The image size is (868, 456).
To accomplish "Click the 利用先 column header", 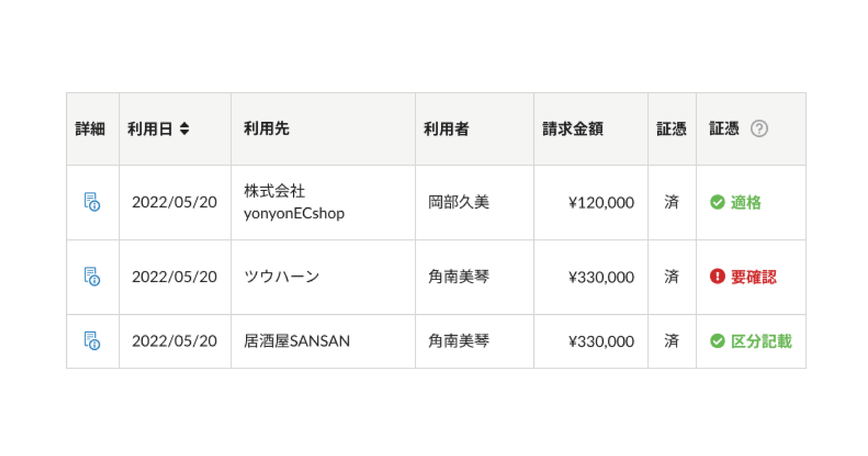I will pos(266,129).
